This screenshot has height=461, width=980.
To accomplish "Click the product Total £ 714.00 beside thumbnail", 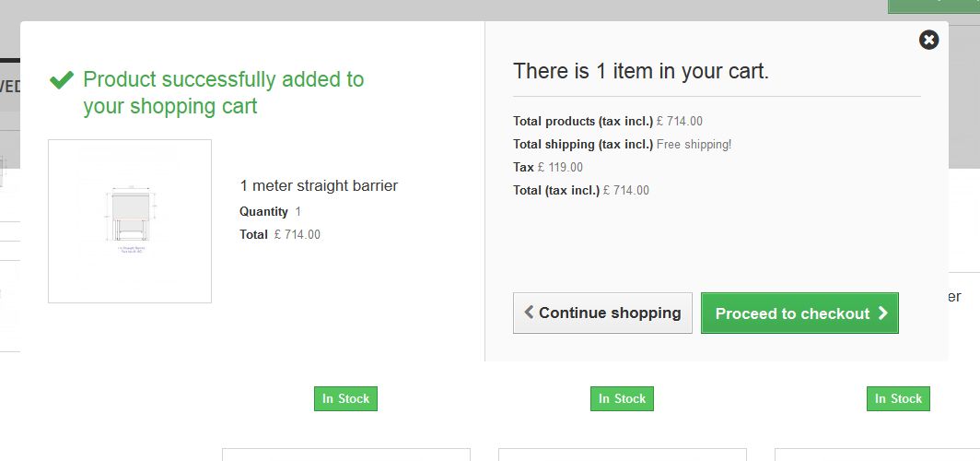I will click(x=280, y=235).
